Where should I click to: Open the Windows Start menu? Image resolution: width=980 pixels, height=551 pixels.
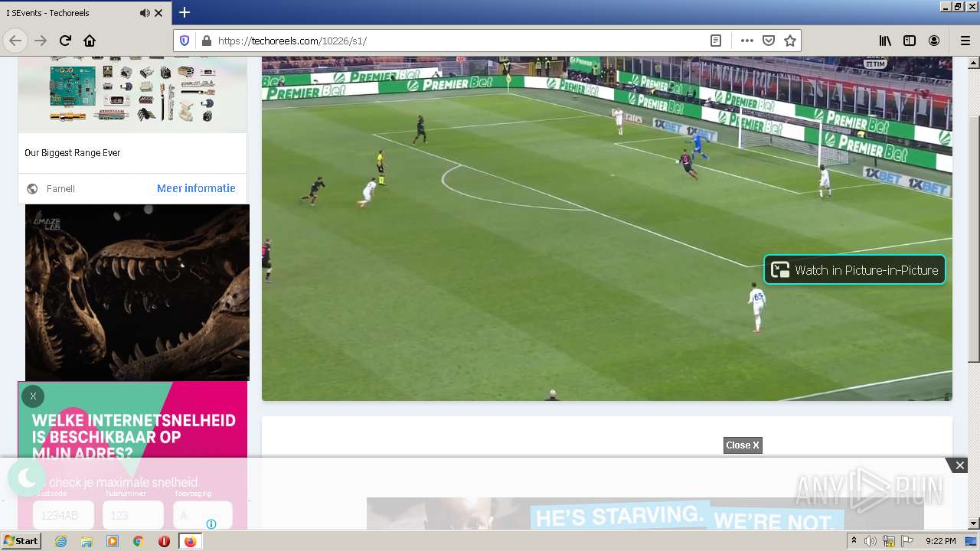coord(21,541)
